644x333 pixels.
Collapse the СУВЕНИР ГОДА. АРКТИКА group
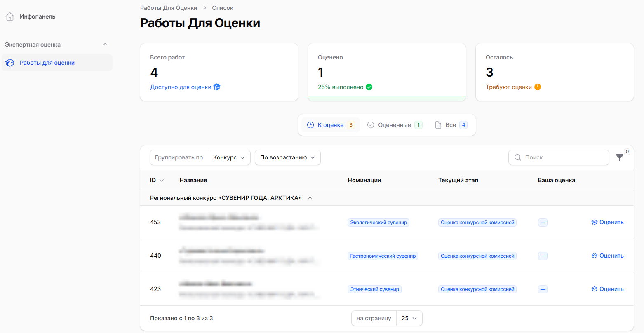tap(310, 198)
